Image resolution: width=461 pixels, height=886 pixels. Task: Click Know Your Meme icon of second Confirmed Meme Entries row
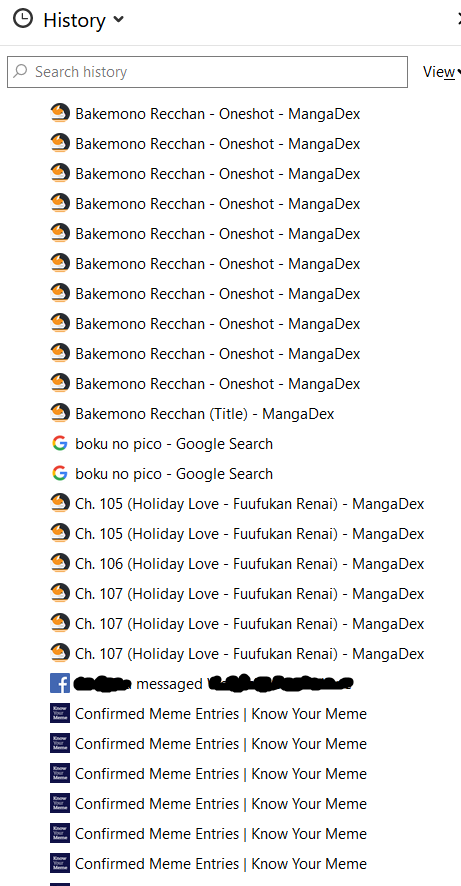[x=60, y=743]
